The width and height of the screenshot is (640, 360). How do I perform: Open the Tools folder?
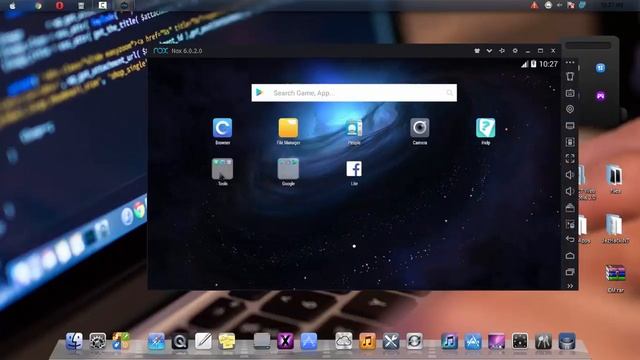222,169
